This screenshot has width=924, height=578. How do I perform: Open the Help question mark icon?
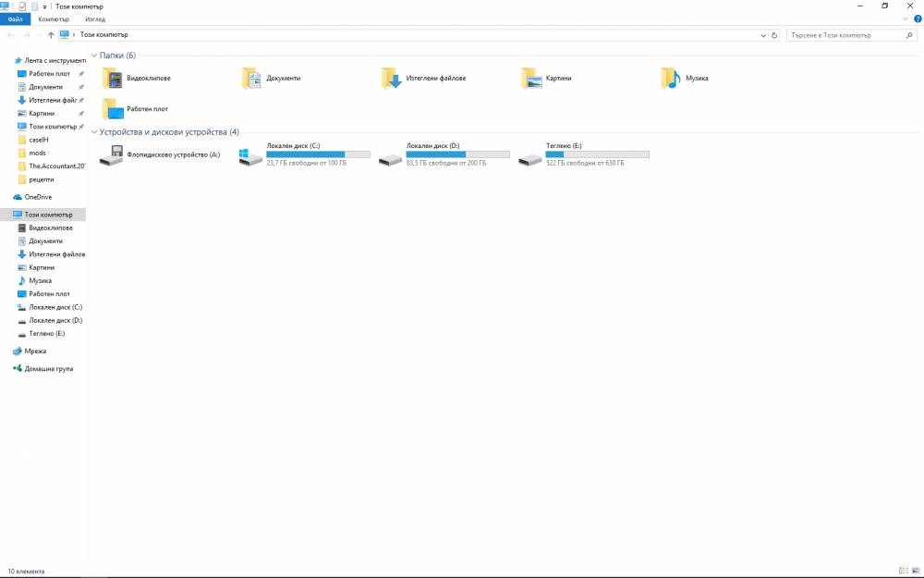918,18
